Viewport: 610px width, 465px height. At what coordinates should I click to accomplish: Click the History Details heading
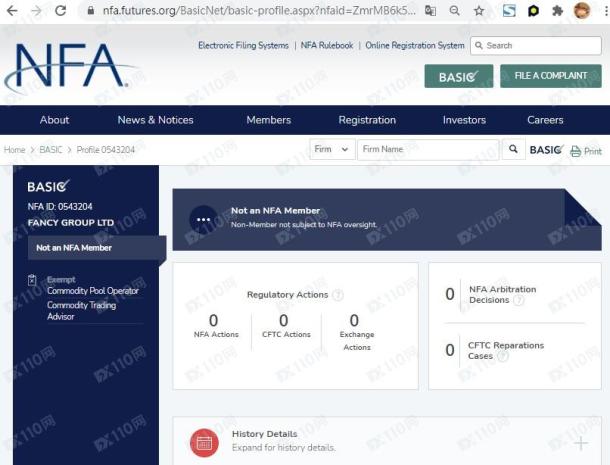click(x=265, y=434)
